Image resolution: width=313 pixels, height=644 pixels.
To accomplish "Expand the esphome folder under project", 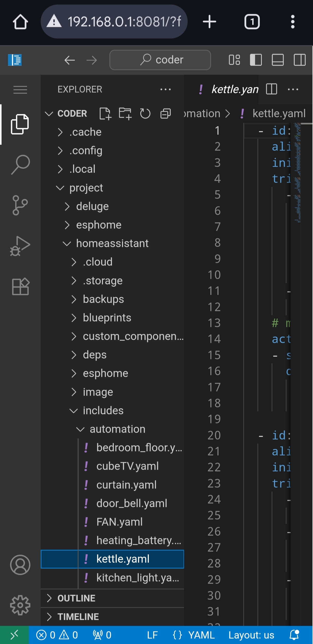I will pos(99,225).
